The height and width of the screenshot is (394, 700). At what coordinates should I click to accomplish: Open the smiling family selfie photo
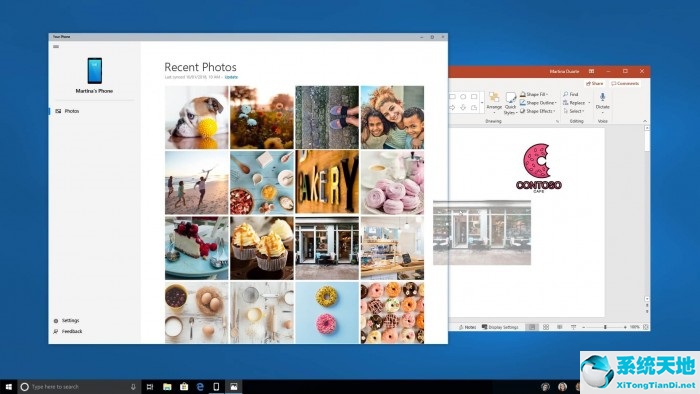click(392, 117)
